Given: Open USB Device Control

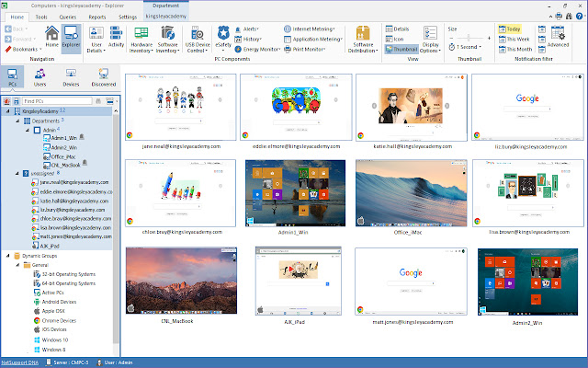Looking at the screenshot, I should [198, 40].
